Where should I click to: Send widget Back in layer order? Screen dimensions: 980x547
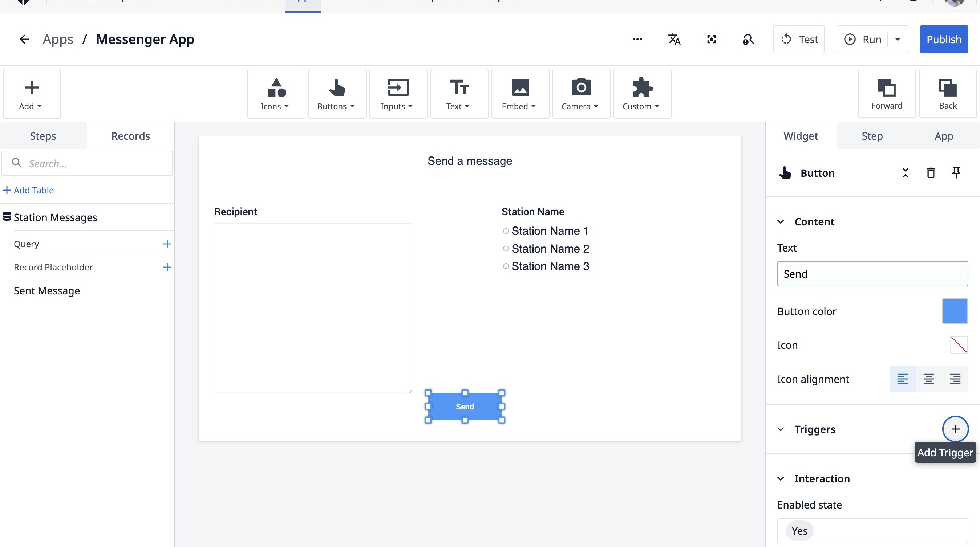947,94
